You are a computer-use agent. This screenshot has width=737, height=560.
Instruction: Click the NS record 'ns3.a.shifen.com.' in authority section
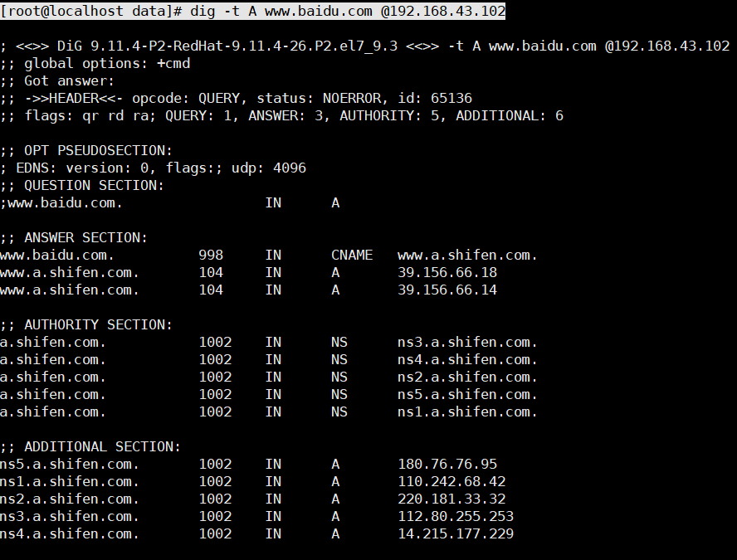(x=467, y=342)
